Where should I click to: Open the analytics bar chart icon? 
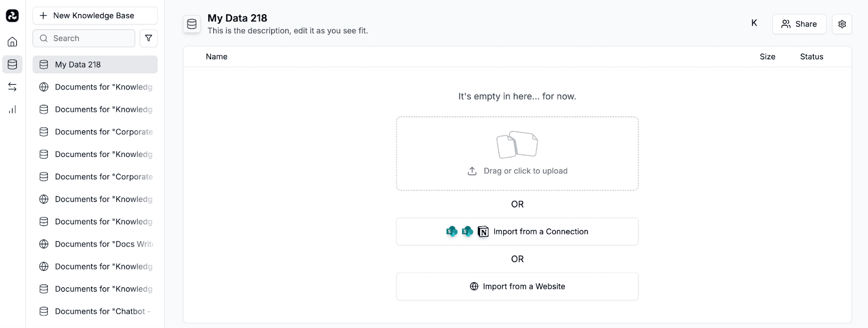point(12,109)
